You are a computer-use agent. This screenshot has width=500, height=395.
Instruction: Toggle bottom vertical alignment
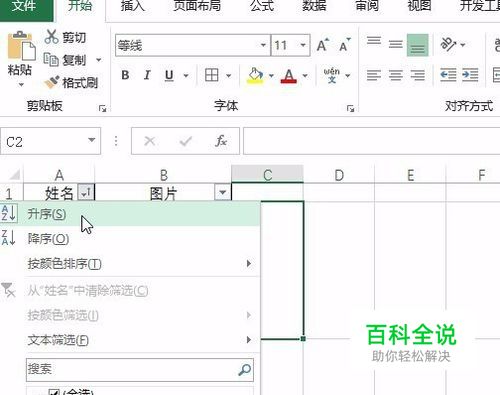pos(418,45)
